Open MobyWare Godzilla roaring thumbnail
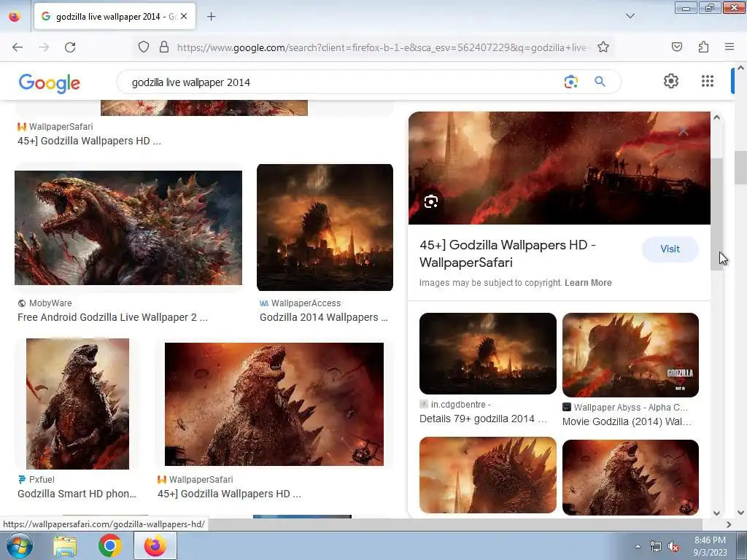The width and height of the screenshot is (747, 560). tap(128, 227)
